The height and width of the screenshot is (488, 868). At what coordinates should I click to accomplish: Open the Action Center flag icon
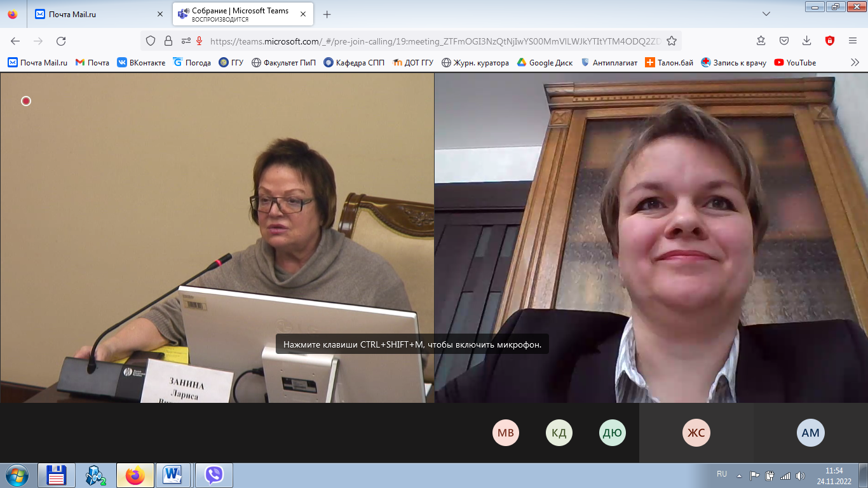[x=755, y=475]
